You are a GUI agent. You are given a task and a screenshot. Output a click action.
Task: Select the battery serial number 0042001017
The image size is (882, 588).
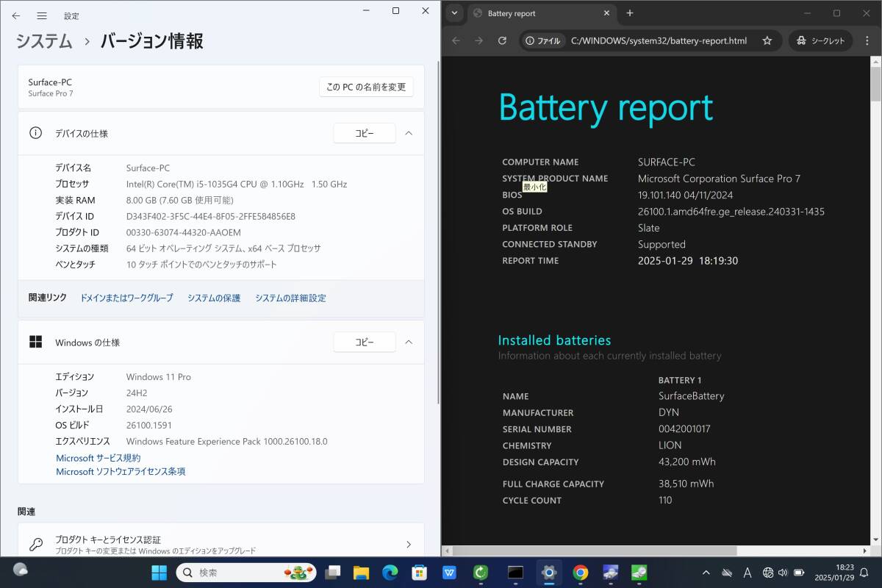click(684, 429)
